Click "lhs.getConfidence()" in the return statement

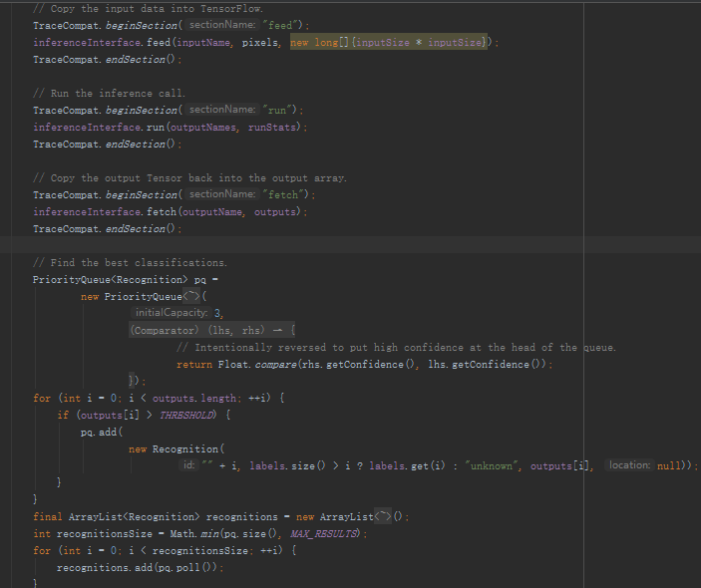coord(485,364)
